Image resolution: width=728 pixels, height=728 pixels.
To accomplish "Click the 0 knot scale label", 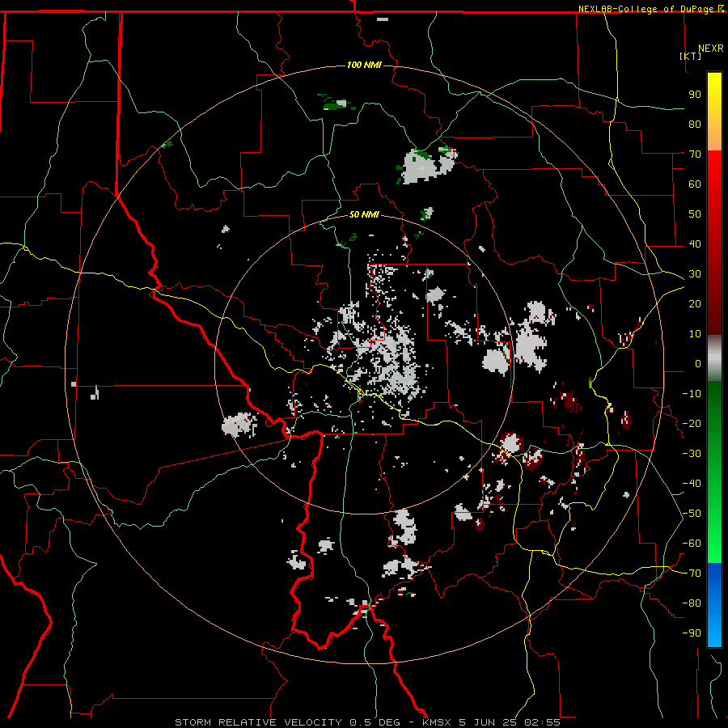I will pyautogui.click(x=698, y=363).
